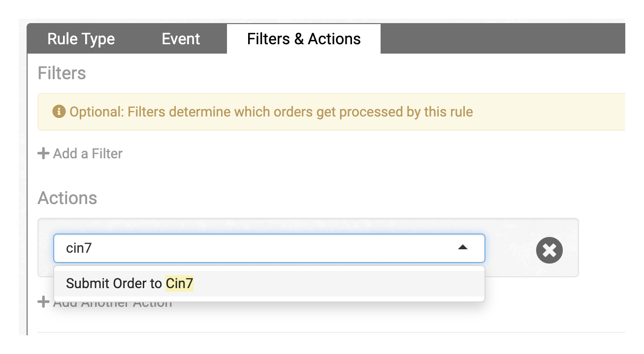This screenshot has width=644, height=354.
Task: Select Submit Order to Cin7 option
Action: coord(269,283)
